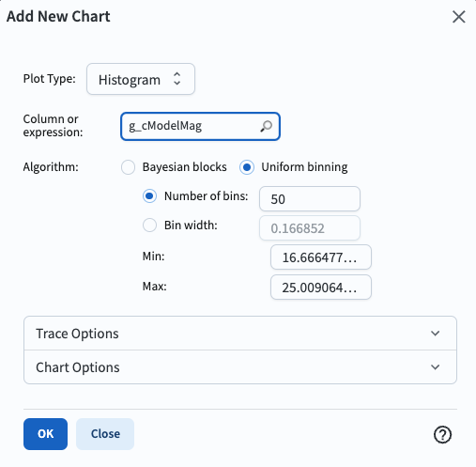Open column search magnifier icon
Viewport: 476px width, 467px height.
click(x=266, y=126)
